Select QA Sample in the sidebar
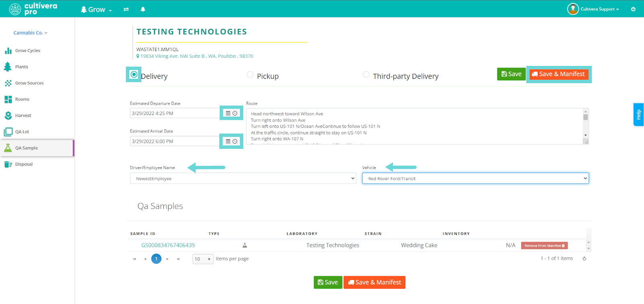Screen dimensions: 644x304 point(37,148)
